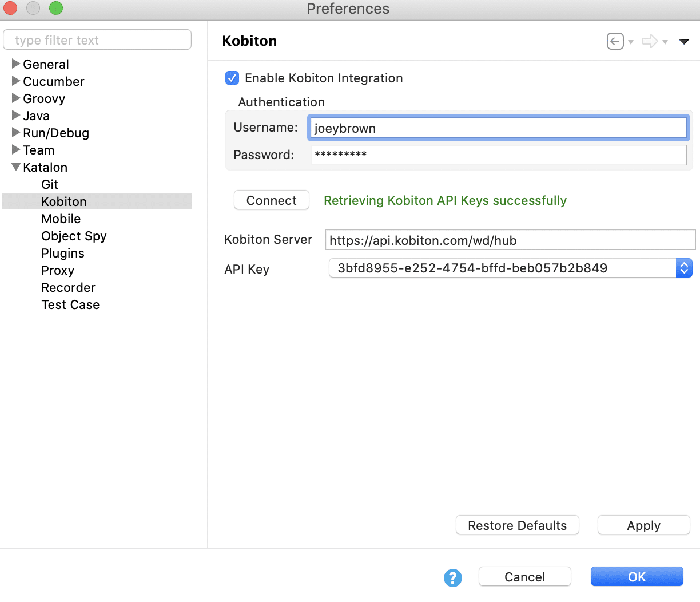700x602 pixels.
Task: Go to Test Case preferences
Action: pyautogui.click(x=70, y=304)
